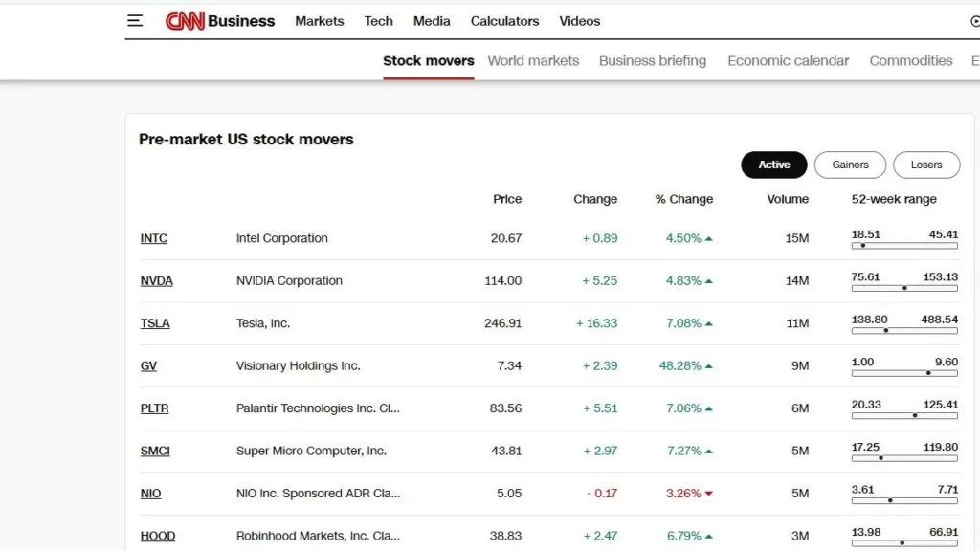This screenshot has height=551, width=980.
Task: Click the green up arrow beside 48.28%
Action: (x=709, y=366)
